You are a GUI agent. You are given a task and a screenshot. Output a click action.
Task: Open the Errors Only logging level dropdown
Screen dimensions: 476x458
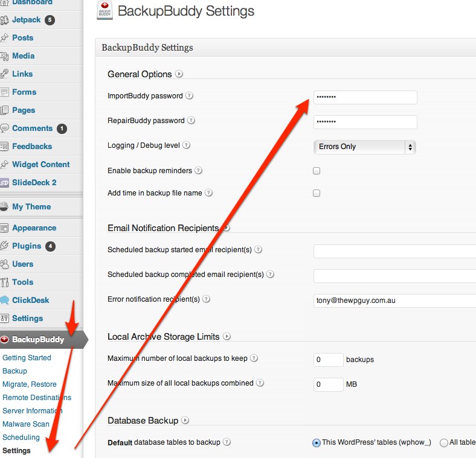[365, 147]
